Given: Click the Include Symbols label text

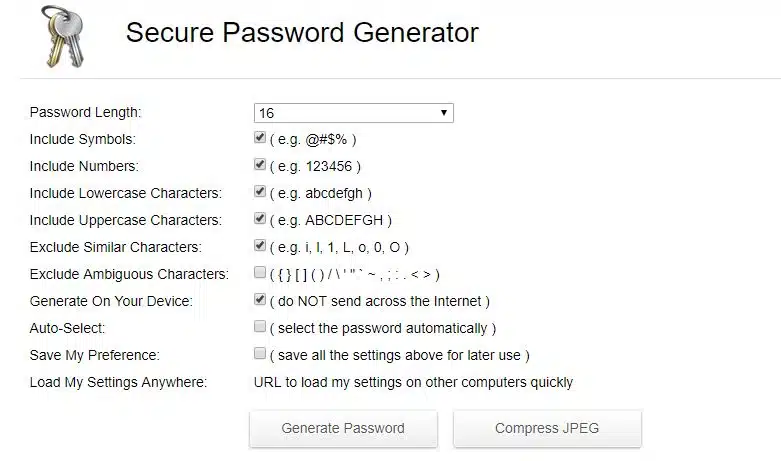Looking at the screenshot, I should pos(83,139).
